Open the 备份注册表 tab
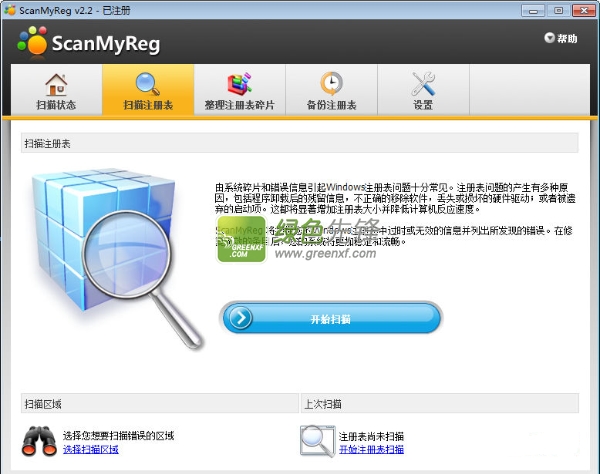Screen dimensions: 600x474 tap(331, 90)
